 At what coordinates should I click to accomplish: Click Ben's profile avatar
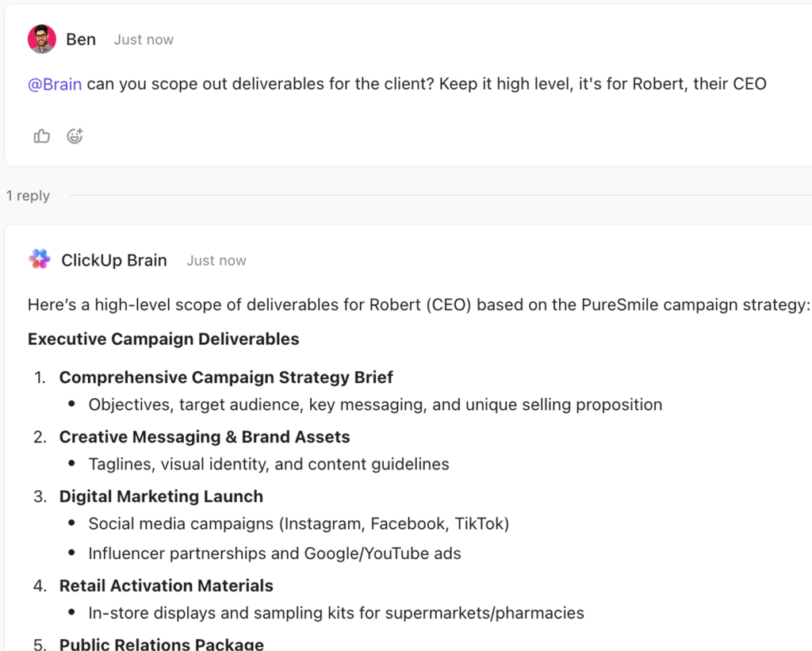tap(41, 38)
